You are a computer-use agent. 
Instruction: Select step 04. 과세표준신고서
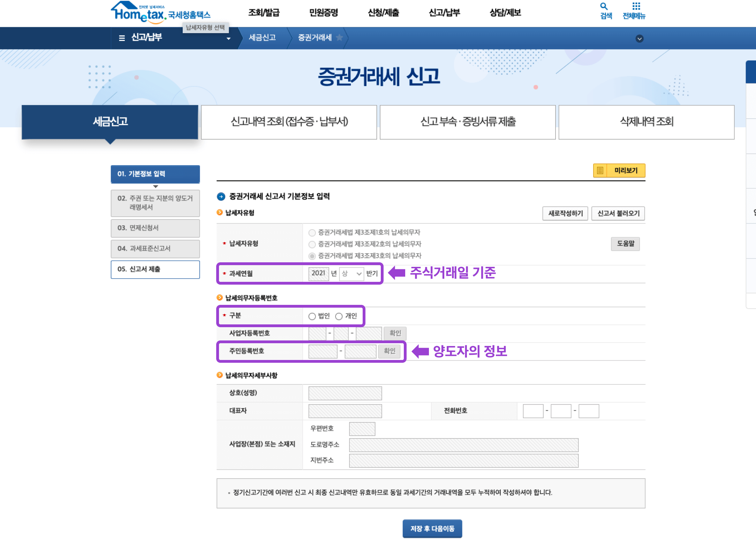coord(155,249)
